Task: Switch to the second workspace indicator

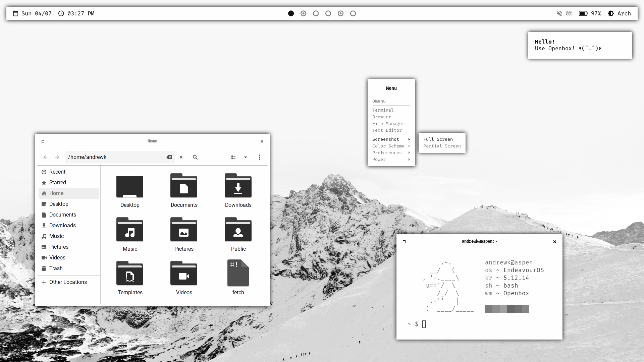Action: 303,13
